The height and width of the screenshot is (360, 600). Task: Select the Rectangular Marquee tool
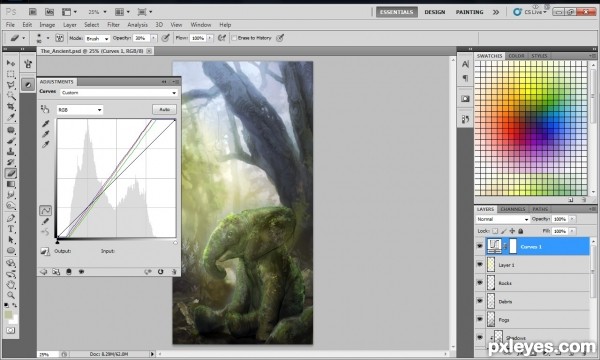click(x=11, y=74)
